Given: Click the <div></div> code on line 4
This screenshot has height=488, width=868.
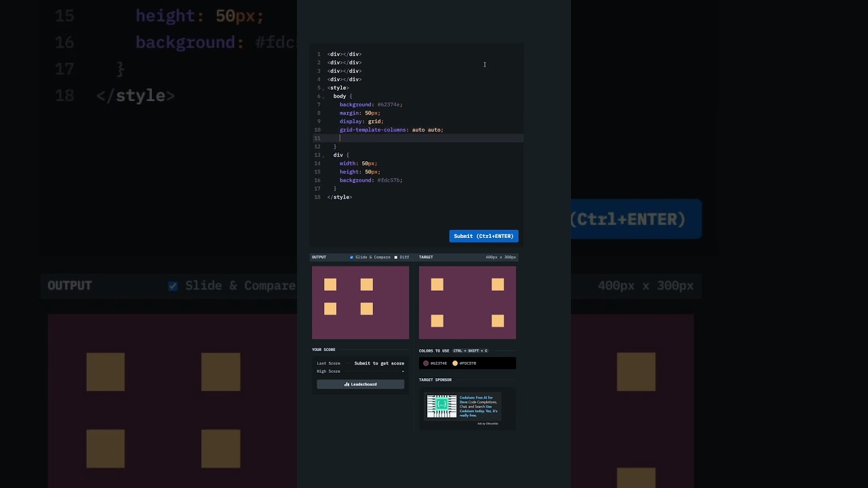Looking at the screenshot, I should [x=344, y=79].
